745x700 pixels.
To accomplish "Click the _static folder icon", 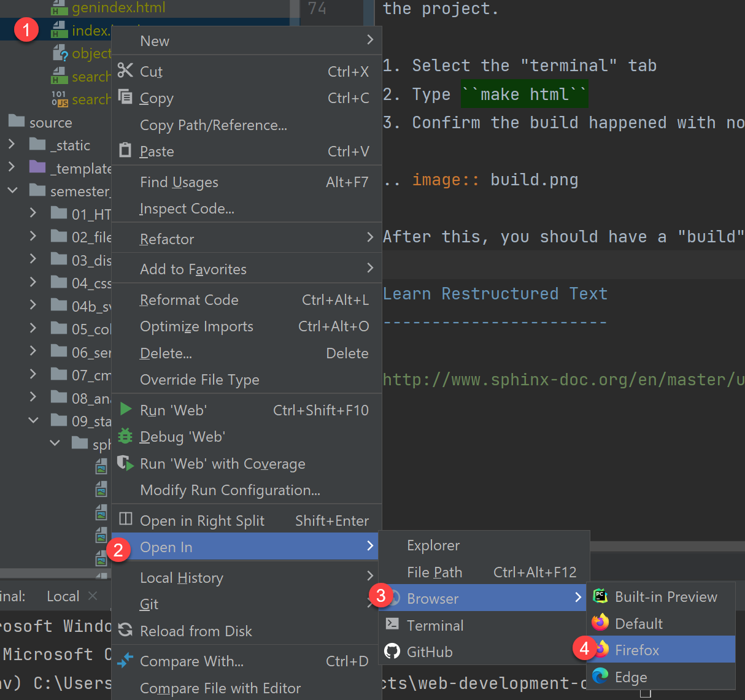I will tap(37, 144).
